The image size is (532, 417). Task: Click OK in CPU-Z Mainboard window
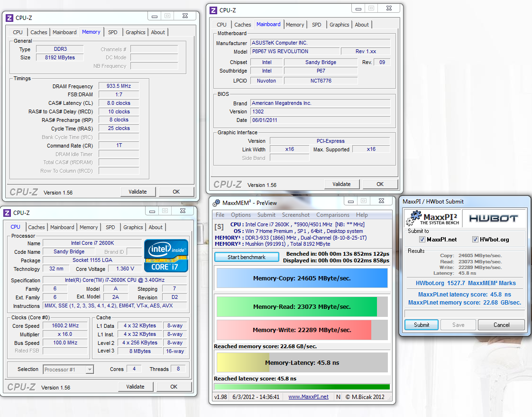pos(380,184)
